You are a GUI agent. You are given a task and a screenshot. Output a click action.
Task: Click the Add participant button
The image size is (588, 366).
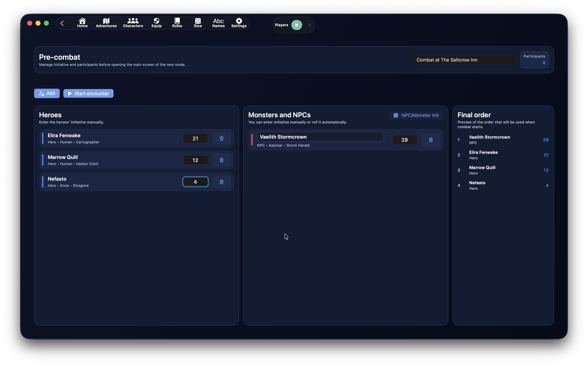47,93
